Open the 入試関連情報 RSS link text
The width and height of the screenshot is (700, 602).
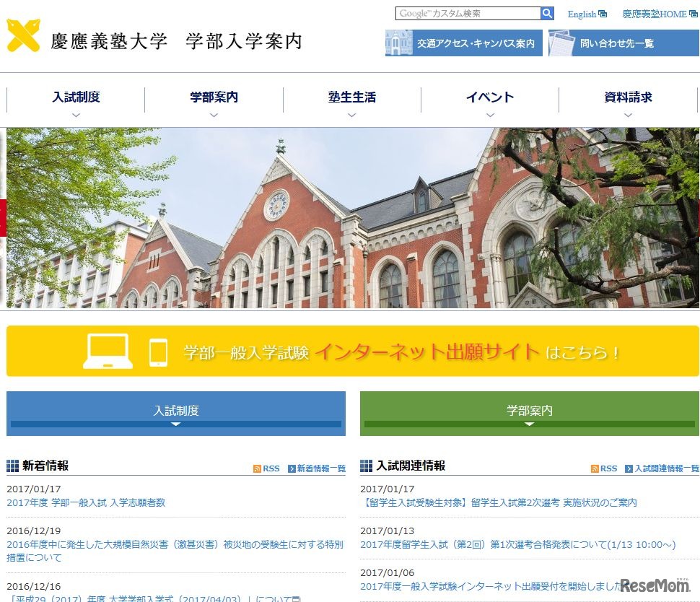608,468
